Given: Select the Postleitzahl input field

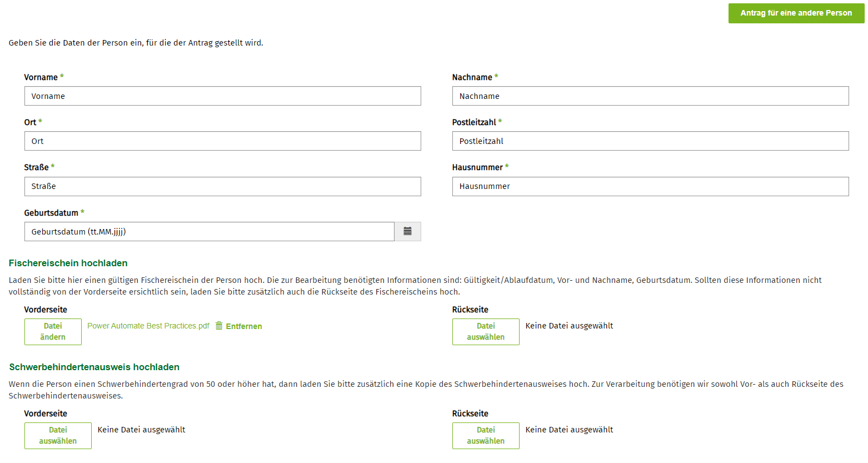Looking at the screenshot, I should click(x=650, y=141).
